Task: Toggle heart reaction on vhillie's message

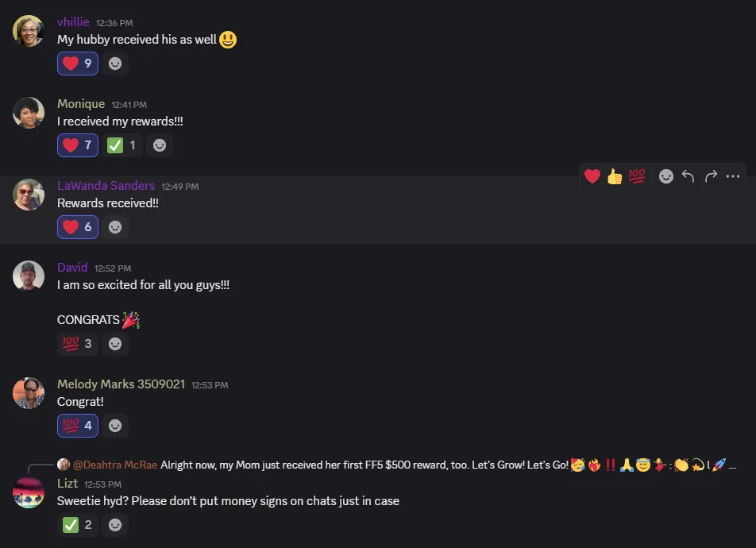Action: [x=78, y=64]
